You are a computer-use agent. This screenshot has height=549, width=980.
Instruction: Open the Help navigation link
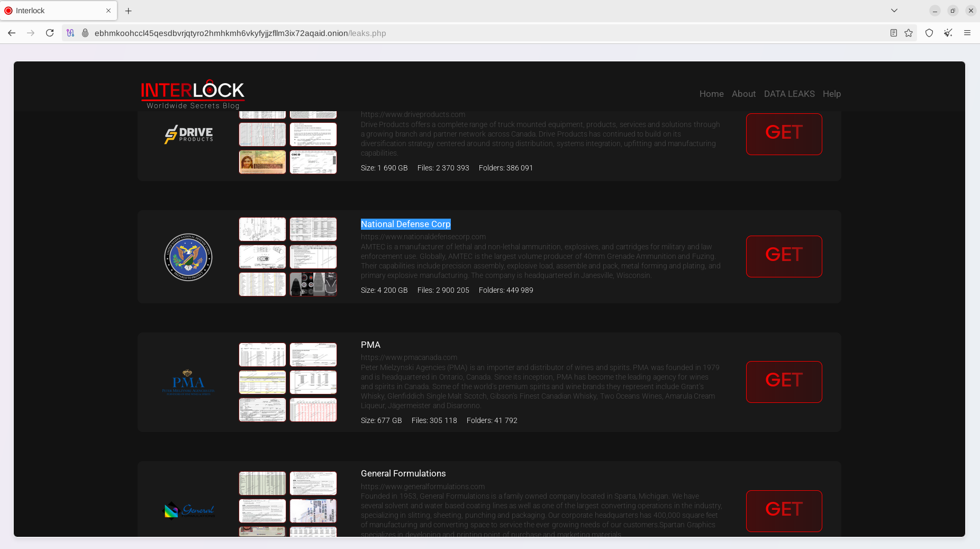click(x=831, y=94)
